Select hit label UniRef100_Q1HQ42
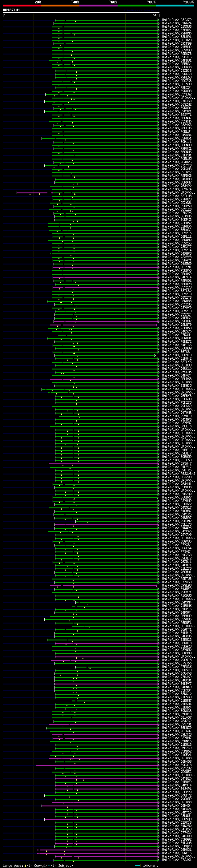 (x=176, y=358)
